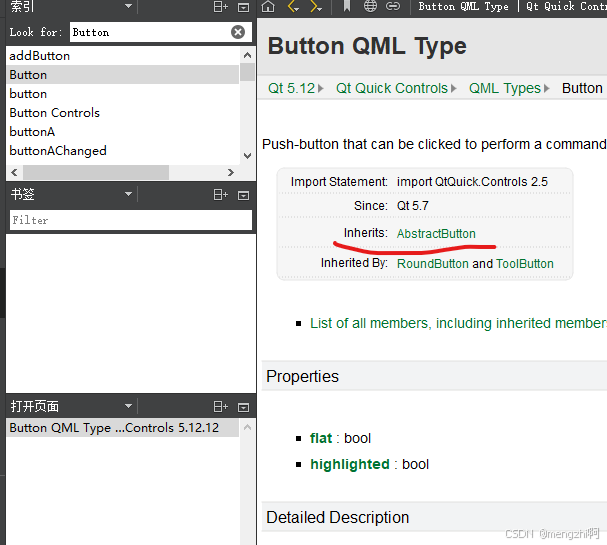Click the Button QML Type toolbar title

coord(463,6)
